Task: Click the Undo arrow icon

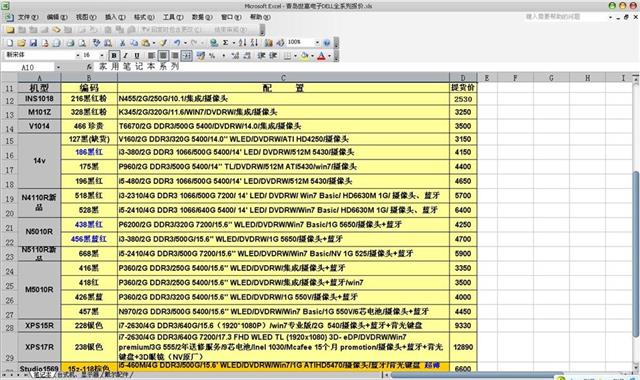Action: [177, 42]
